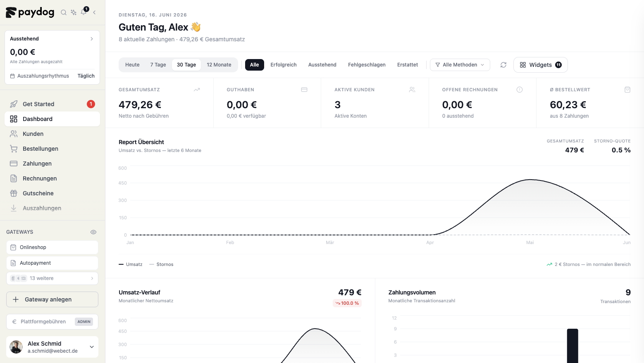
Task: Filter payments by Erstattet
Action: coord(408,65)
